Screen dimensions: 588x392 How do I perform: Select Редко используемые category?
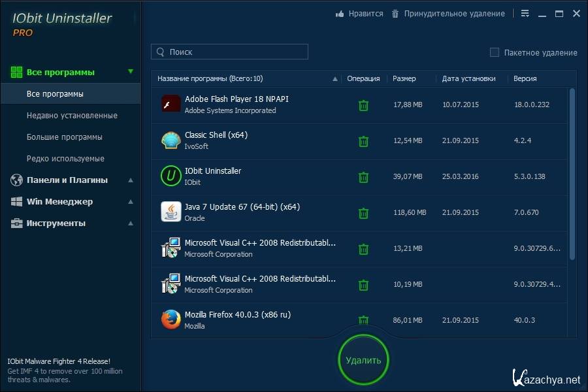[65, 159]
